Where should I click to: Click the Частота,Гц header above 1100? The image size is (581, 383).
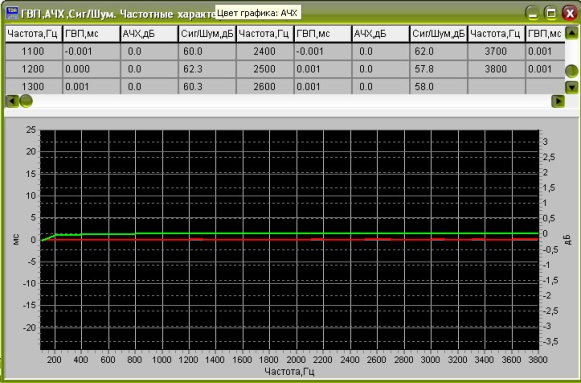(x=33, y=34)
